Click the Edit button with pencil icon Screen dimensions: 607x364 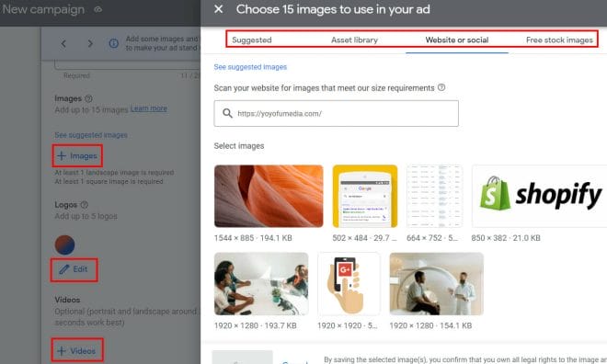pyautogui.click(x=74, y=269)
